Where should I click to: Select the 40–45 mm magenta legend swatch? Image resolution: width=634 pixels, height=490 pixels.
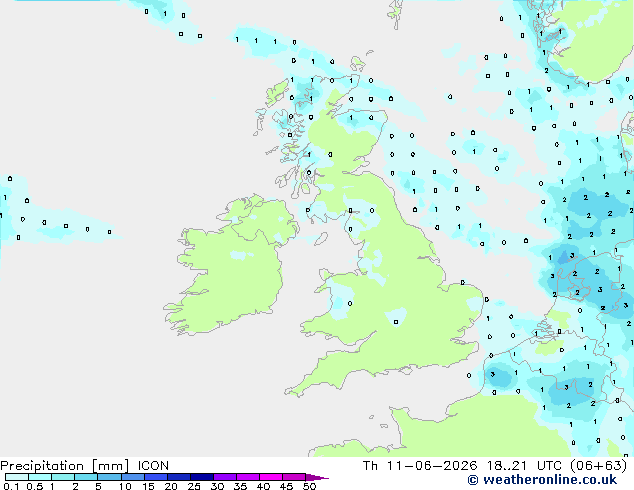coord(271,477)
